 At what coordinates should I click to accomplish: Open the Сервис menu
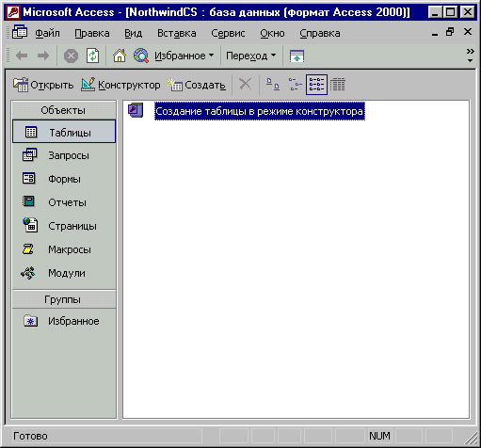tap(228, 33)
